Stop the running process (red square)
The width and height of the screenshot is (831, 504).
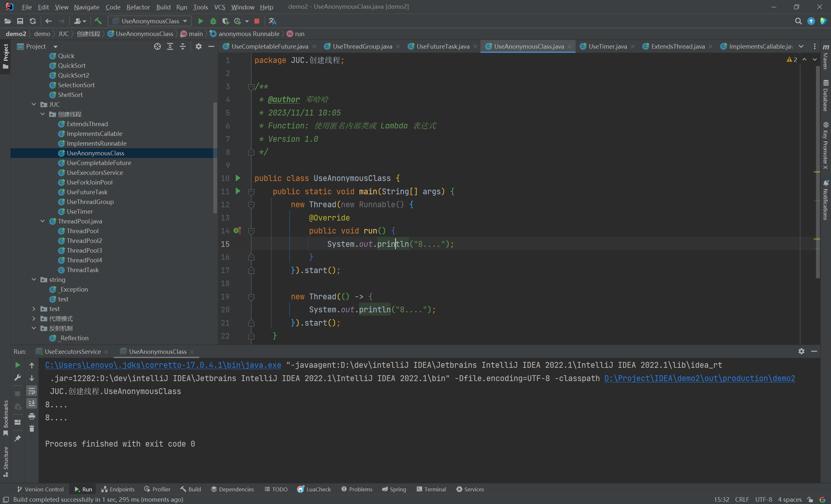257,21
